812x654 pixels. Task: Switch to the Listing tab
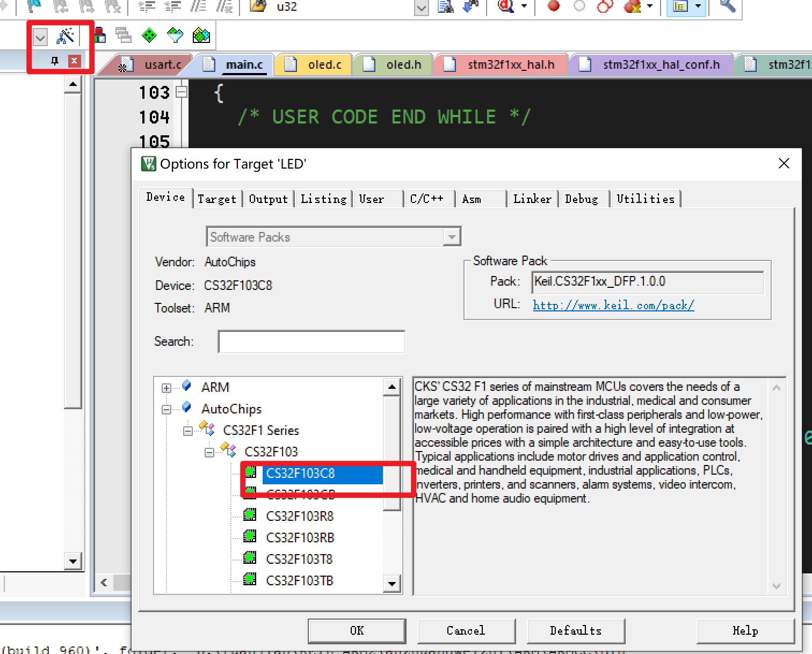[324, 199]
